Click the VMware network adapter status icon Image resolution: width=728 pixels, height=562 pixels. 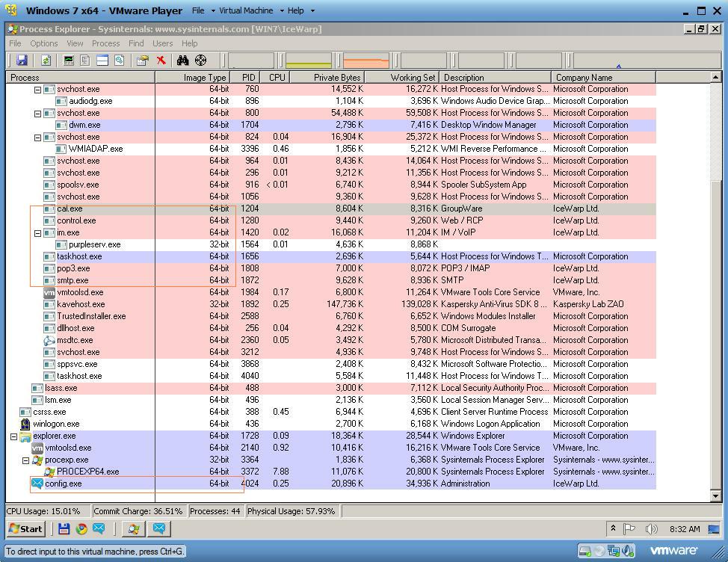pos(614,551)
